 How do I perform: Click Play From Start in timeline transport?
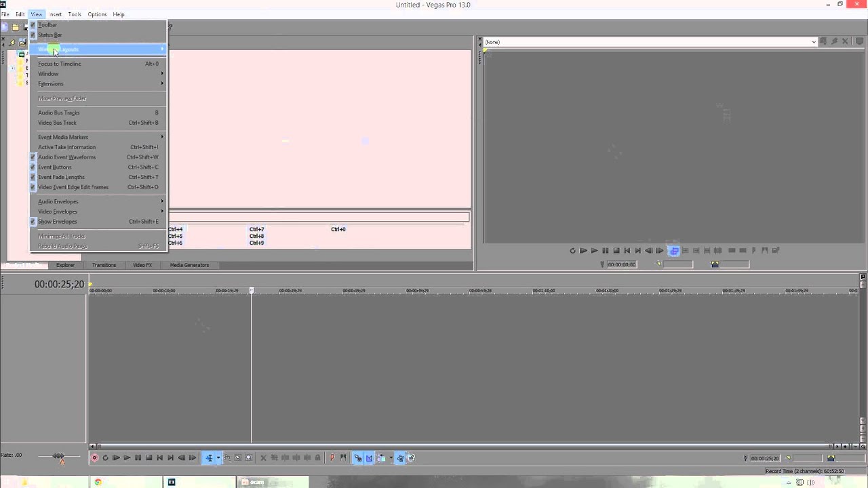tap(116, 458)
